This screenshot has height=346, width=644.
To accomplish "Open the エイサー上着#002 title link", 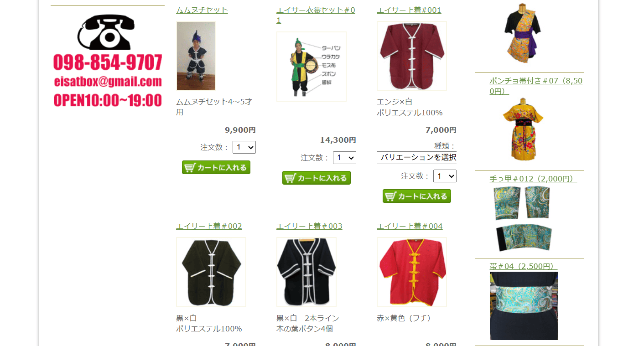I will point(209,226).
